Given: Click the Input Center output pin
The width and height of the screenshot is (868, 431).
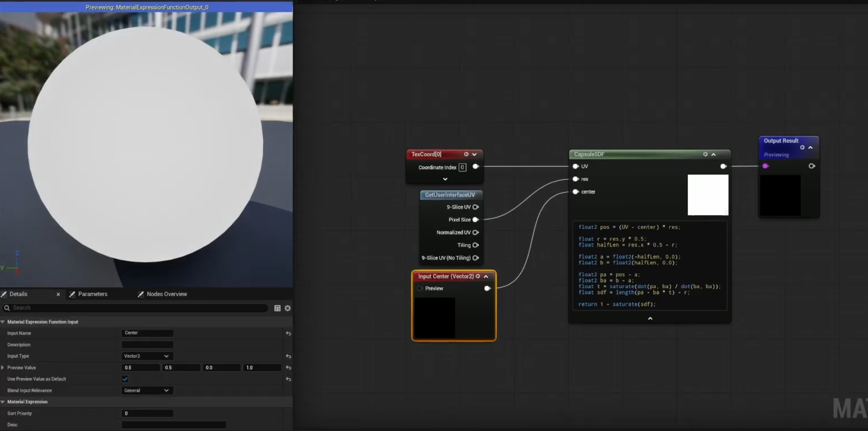Looking at the screenshot, I should coord(487,288).
